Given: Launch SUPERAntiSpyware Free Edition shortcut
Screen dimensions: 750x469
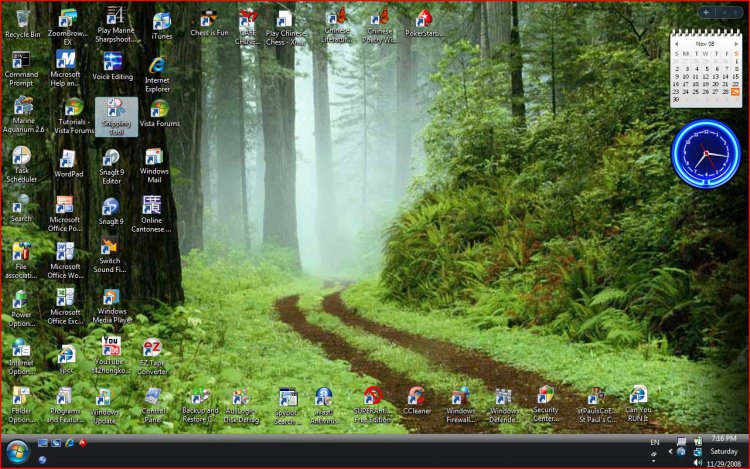Looking at the screenshot, I should coord(372,405).
